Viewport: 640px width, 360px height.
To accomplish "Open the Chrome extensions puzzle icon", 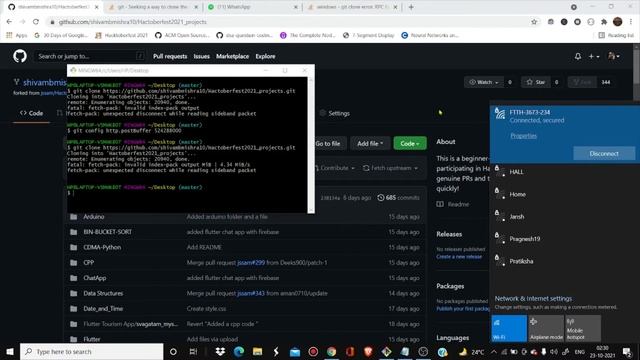I will [604, 22].
